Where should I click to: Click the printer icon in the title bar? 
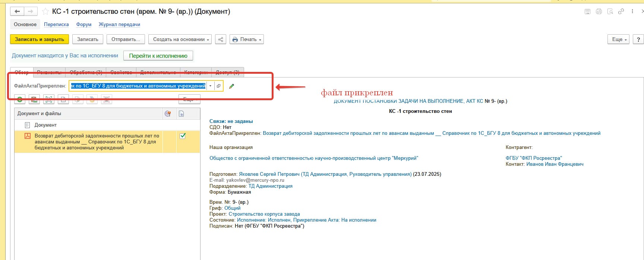click(599, 12)
